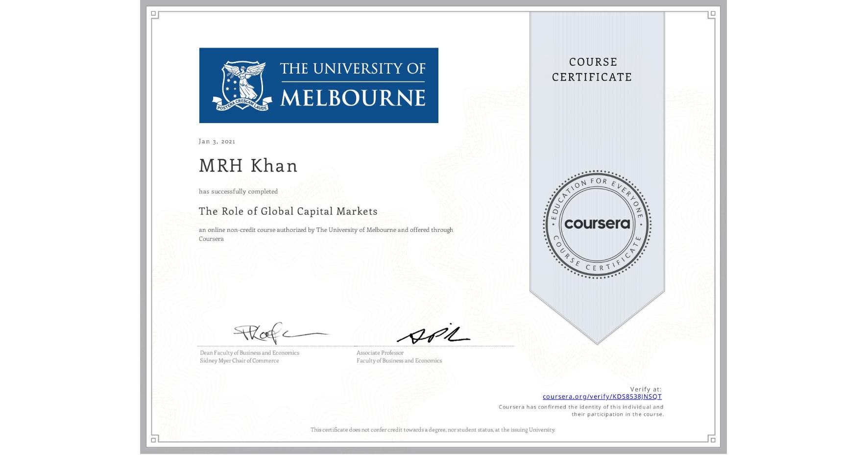Click the COURSE CERTIFICATE ribbon heading
Screen dimensions: 868x455
pos(592,69)
